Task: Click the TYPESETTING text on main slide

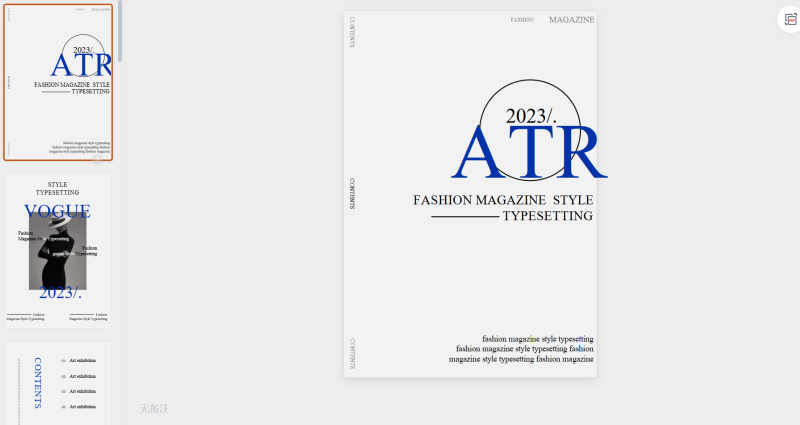Action: (x=547, y=216)
